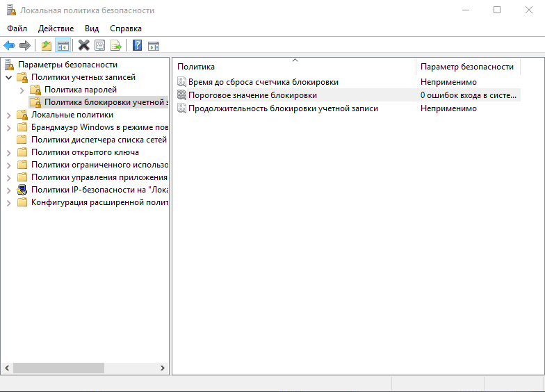Viewport: 545px width, 392px height.
Task: Expand Политики открытого ключа node
Action: coord(9,152)
